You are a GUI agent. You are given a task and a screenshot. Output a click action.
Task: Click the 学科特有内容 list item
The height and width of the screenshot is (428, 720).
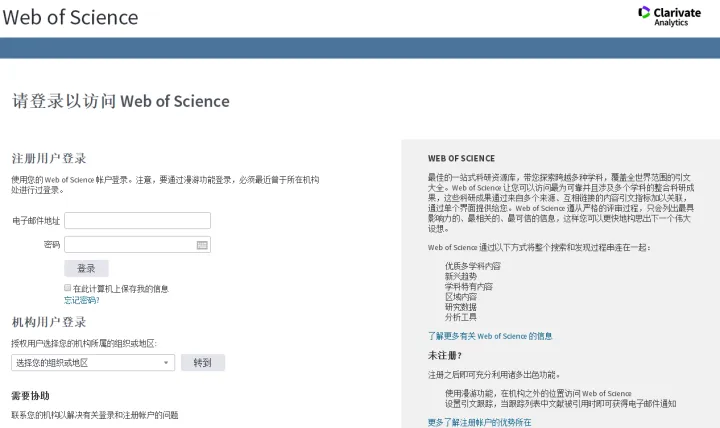point(468,287)
